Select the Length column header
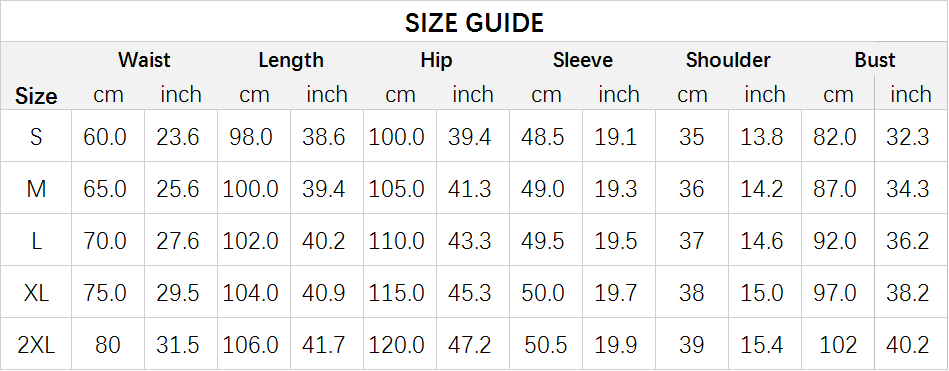949x371 pixels. [x=291, y=60]
